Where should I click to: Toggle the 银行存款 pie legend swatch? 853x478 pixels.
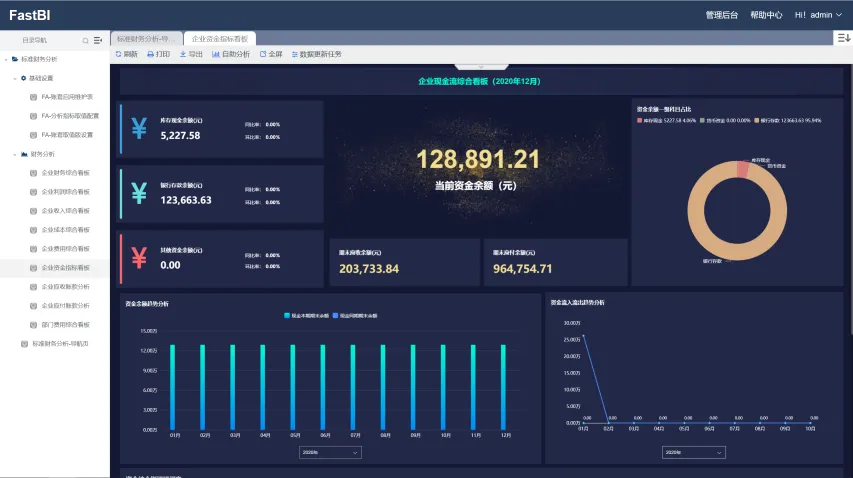[x=756, y=120]
